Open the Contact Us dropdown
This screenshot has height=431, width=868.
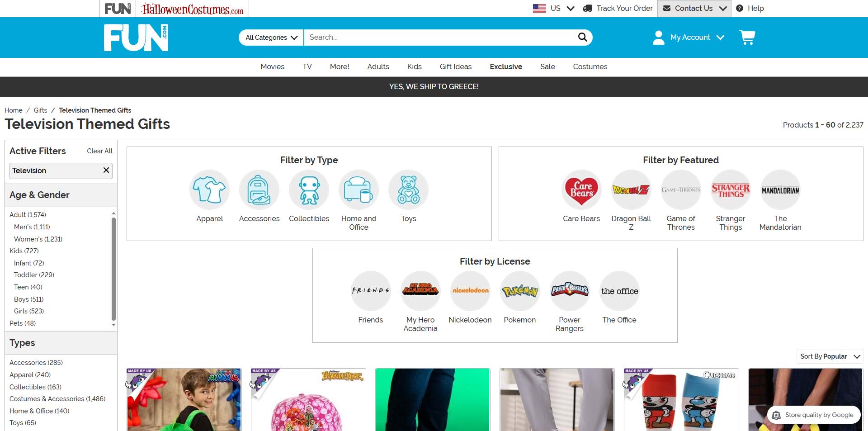point(694,8)
